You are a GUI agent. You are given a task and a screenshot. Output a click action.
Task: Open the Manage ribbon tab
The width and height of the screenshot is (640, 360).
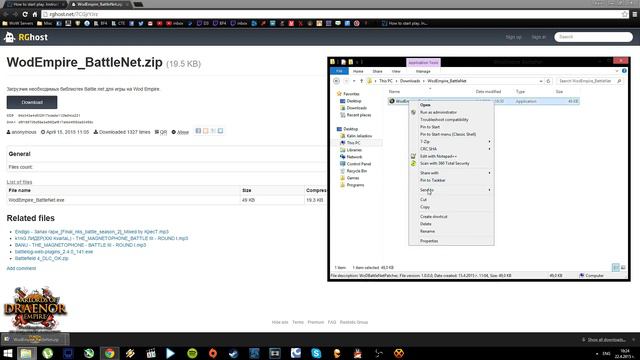coord(423,71)
